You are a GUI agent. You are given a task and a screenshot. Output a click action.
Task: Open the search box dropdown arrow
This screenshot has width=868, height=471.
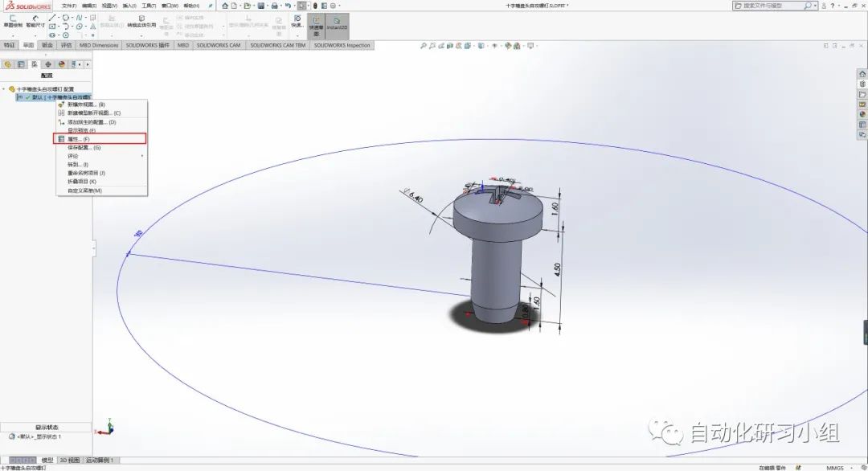(815, 6)
